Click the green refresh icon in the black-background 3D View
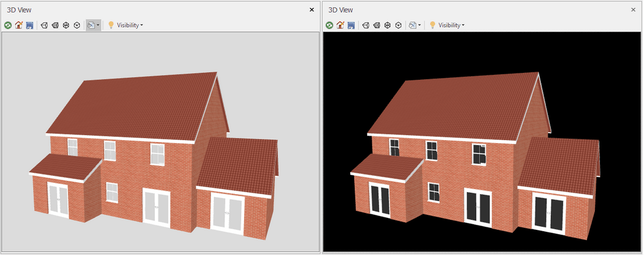 (x=330, y=25)
